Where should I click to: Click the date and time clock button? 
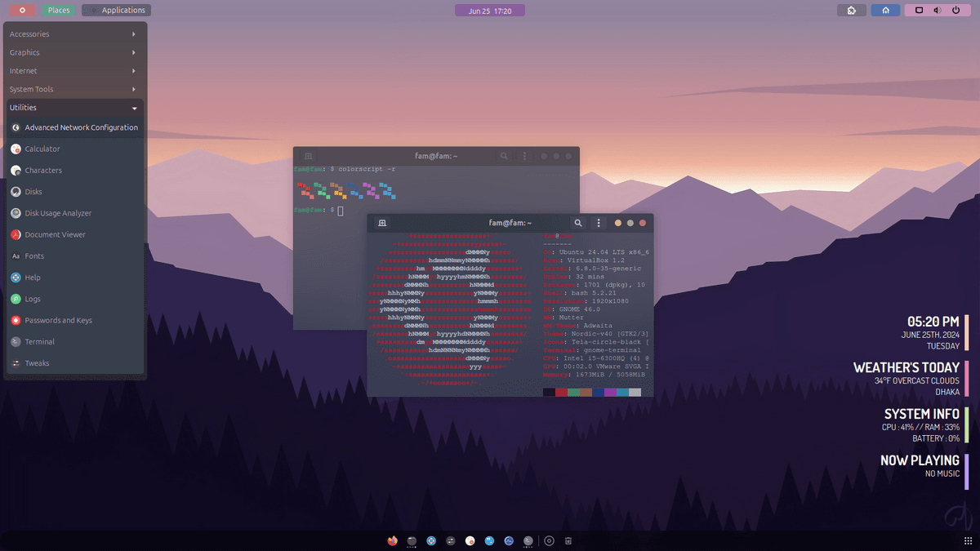[x=490, y=11]
